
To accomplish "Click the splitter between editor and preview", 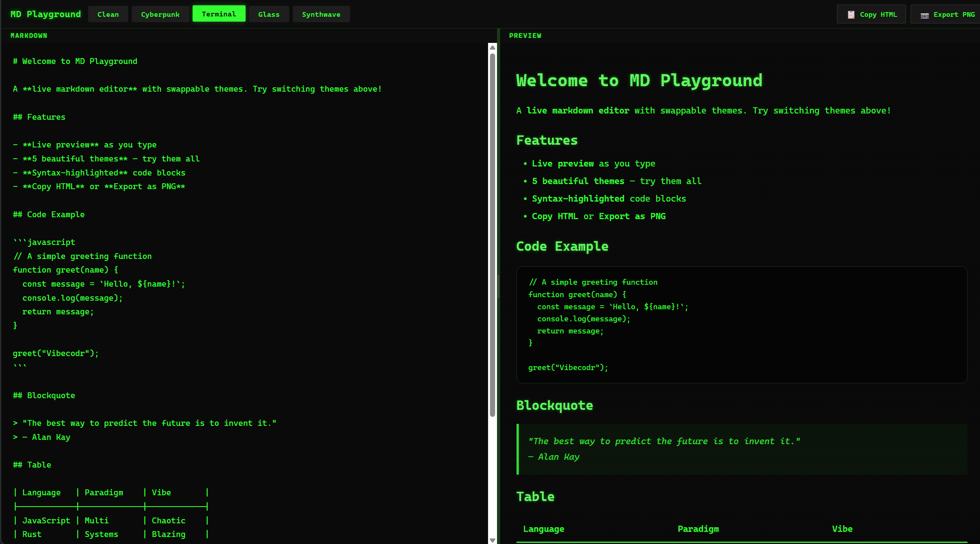I will pos(498,286).
